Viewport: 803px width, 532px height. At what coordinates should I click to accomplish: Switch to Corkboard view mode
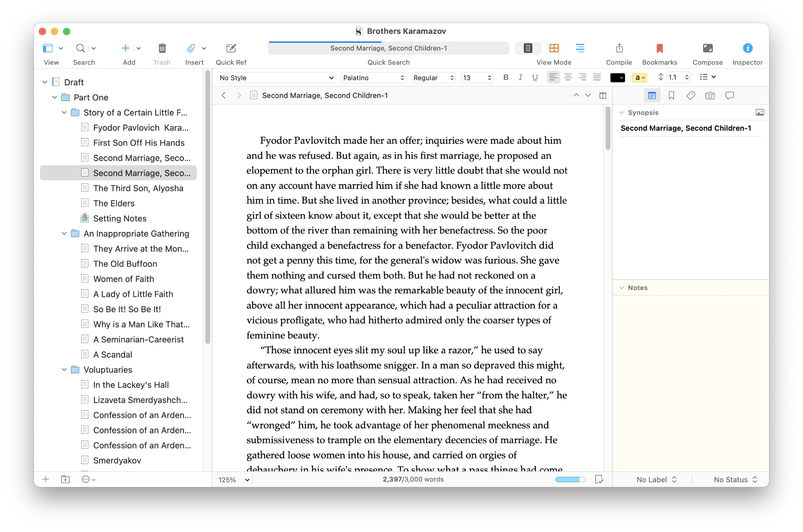point(554,48)
